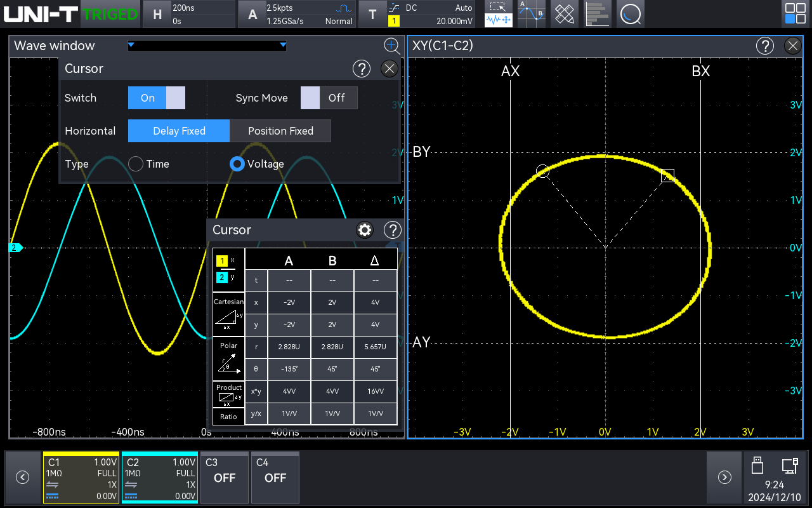Click the 200ns timebase value
The width and height of the screenshot is (812, 508).
click(x=183, y=8)
